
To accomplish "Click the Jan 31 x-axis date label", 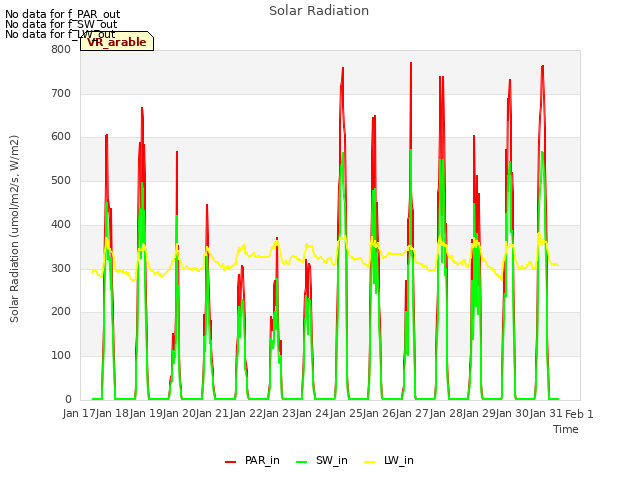I will pos(546,413).
